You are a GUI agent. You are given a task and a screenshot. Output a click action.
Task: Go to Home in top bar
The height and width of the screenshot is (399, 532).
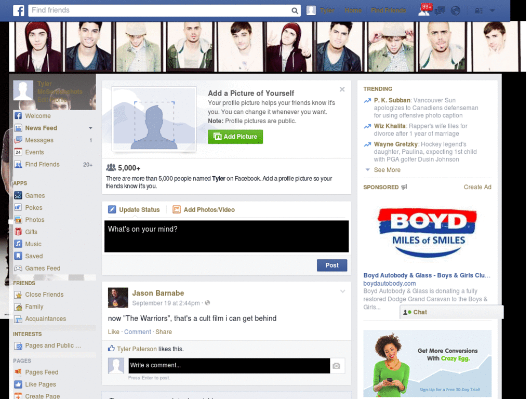(x=353, y=10)
